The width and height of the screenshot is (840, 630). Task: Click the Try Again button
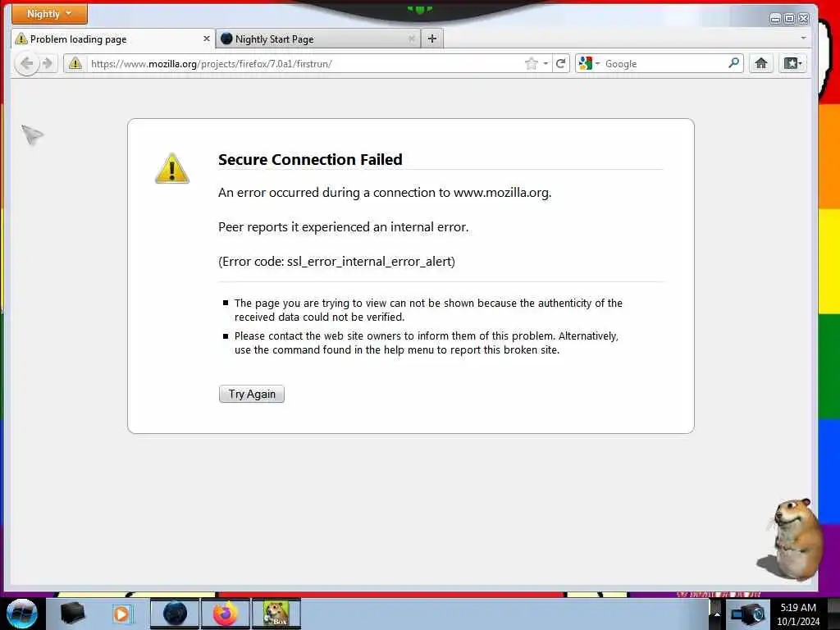(x=252, y=394)
